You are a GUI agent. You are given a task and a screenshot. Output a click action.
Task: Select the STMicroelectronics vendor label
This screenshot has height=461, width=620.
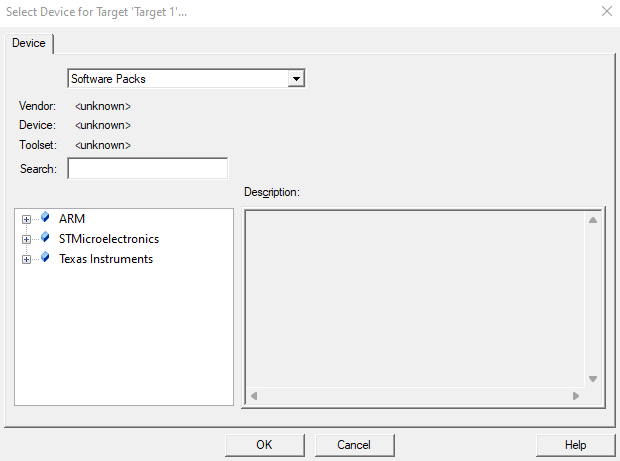[x=108, y=239]
